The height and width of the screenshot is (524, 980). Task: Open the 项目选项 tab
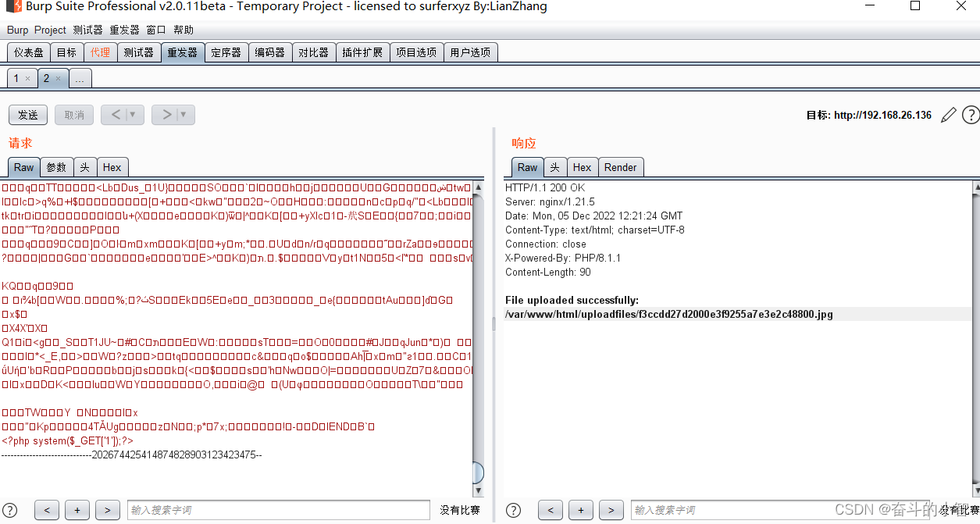pyautogui.click(x=416, y=52)
